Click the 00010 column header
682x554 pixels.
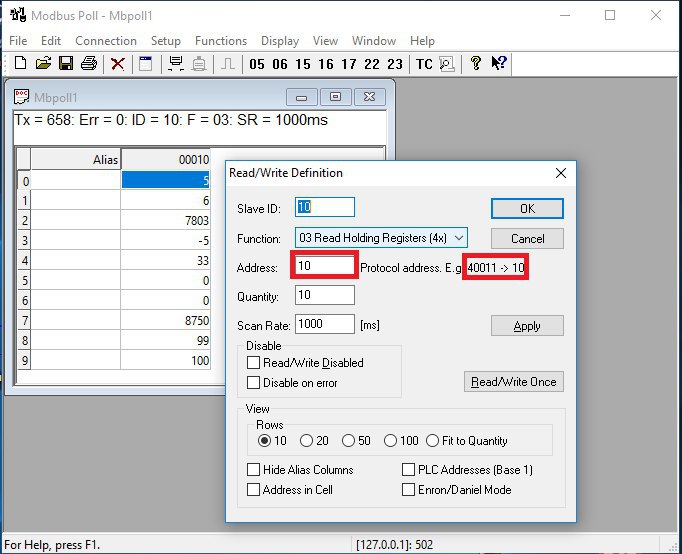165,160
